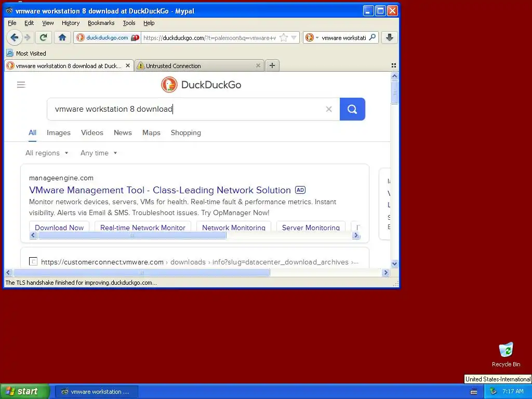Screen dimensions: 532x399
Task: Open the Most Visited bookmarks folder
Action: 26,54
